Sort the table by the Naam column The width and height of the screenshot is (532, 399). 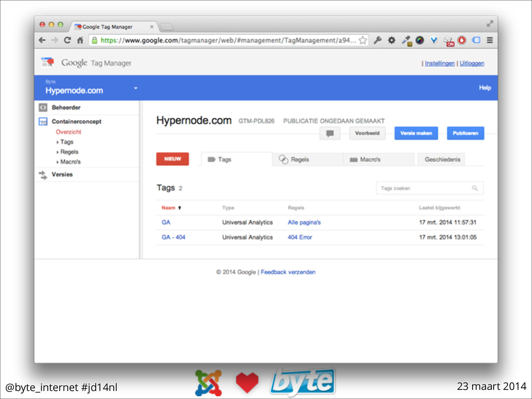pyautogui.click(x=171, y=208)
